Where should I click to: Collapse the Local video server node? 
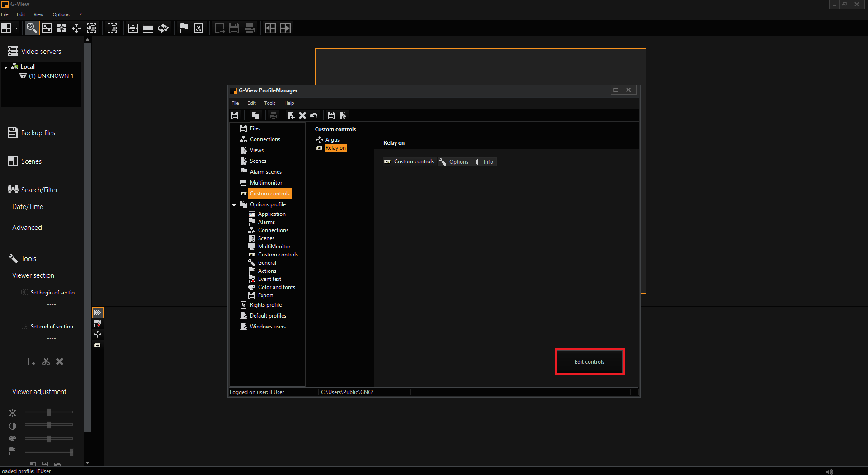point(5,67)
